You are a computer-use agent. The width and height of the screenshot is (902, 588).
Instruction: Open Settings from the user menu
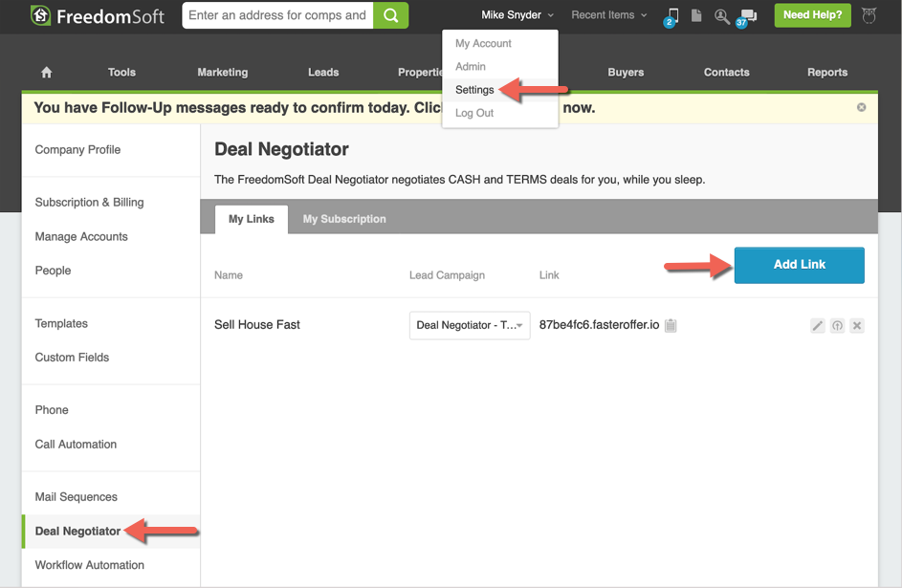pyautogui.click(x=474, y=90)
